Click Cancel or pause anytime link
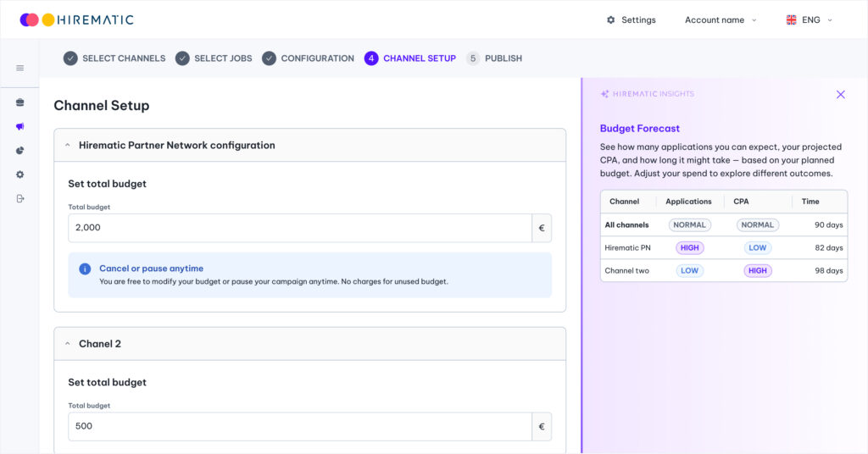This screenshot has width=868, height=454. (151, 269)
